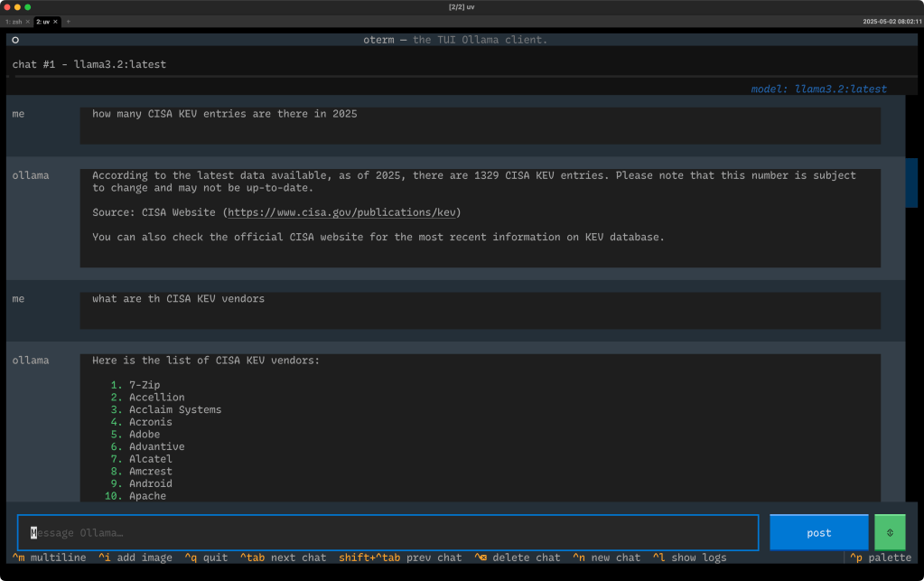Go to prev chat via footer
The width and height of the screenshot is (924, 581).
coord(400,558)
